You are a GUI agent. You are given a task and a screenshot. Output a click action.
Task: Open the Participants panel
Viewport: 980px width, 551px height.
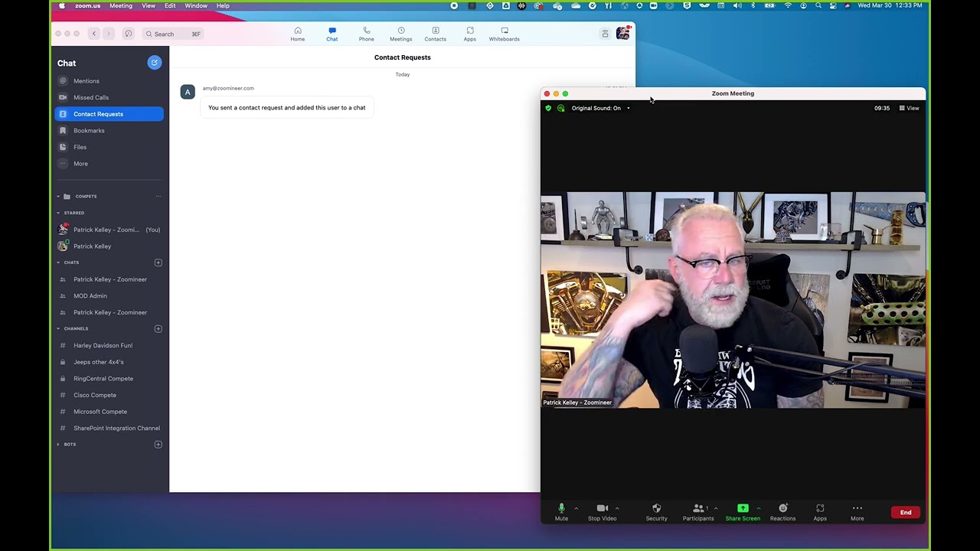698,512
